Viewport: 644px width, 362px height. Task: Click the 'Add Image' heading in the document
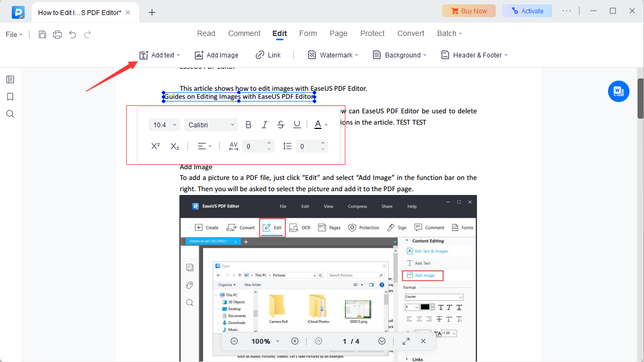[196, 167]
